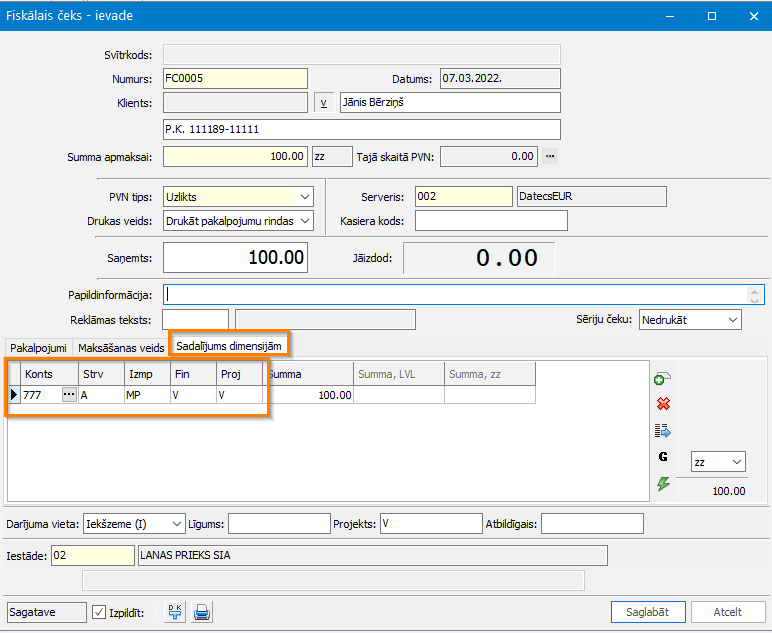Click the v button next to Klients
This screenshot has width=772, height=633.
(323, 102)
